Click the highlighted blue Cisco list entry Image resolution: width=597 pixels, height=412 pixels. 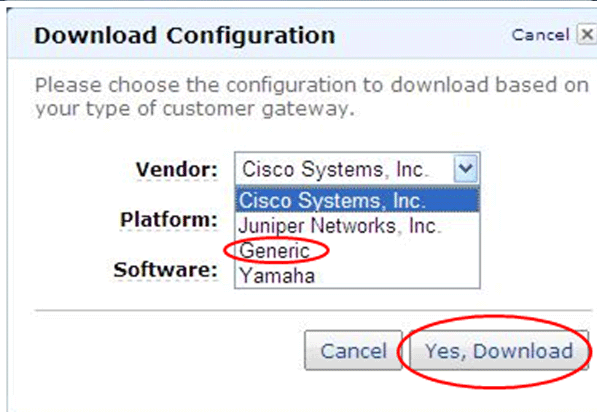pyautogui.click(x=357, y=200)
